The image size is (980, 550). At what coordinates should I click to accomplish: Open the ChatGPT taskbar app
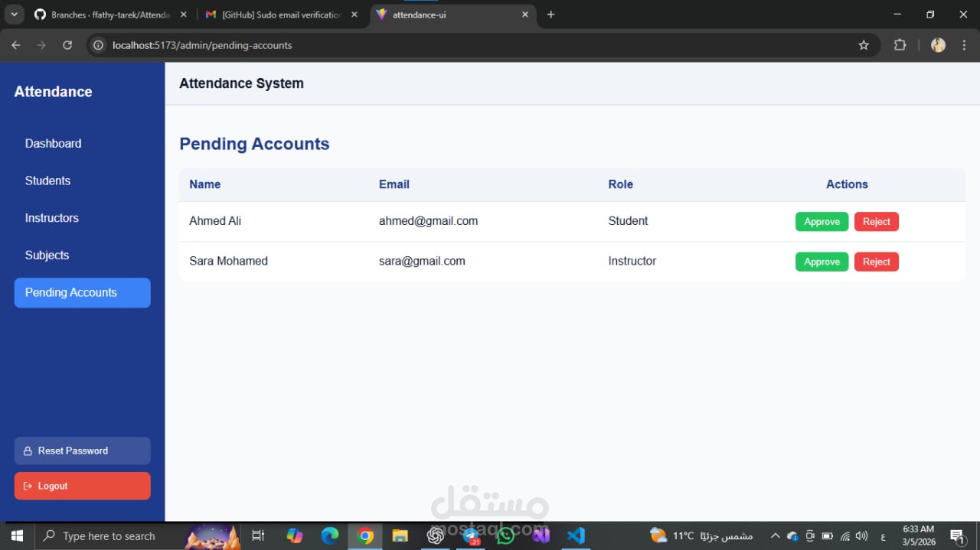(436, 536)
